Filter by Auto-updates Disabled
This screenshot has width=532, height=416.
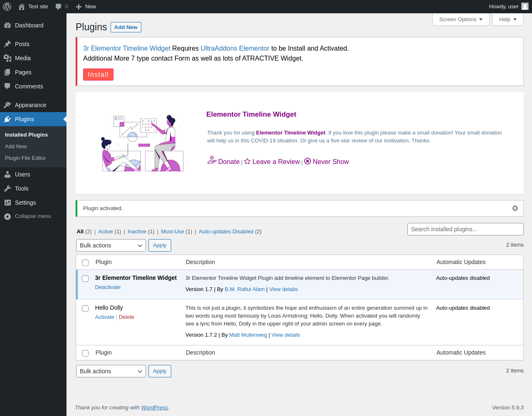pyautogui.click(x=226, y=232)
